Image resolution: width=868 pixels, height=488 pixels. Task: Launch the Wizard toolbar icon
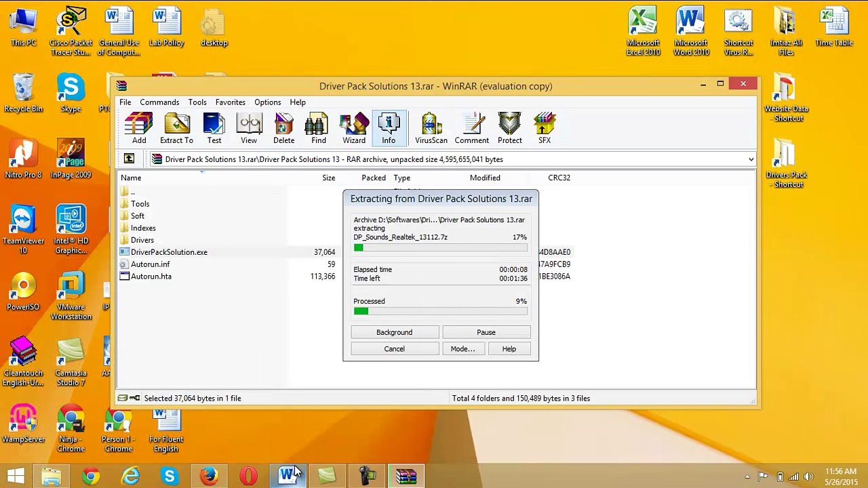354,129
